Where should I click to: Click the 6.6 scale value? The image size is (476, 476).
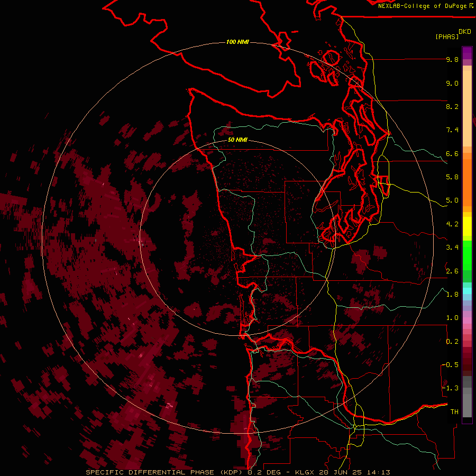pyautogui.click(x=452, y=154)
